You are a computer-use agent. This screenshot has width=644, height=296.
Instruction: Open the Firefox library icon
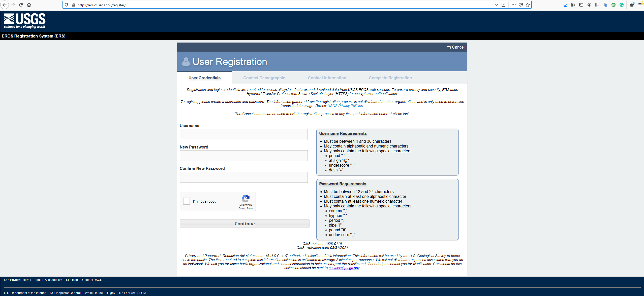573,5
